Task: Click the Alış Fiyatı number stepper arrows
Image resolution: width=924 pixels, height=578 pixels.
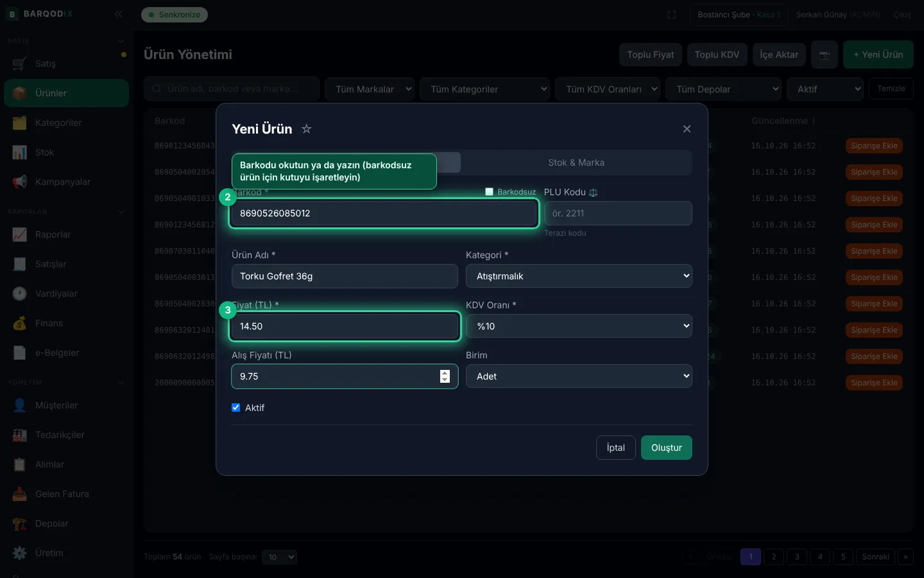Action: tap(445, 376)
